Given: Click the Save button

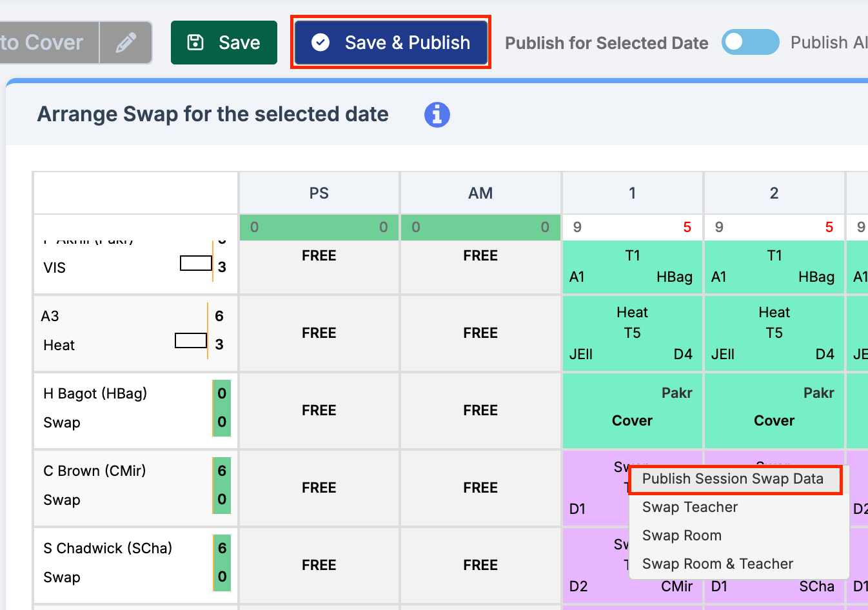Looking at the screenshot, I should click(x=224, y=43).
